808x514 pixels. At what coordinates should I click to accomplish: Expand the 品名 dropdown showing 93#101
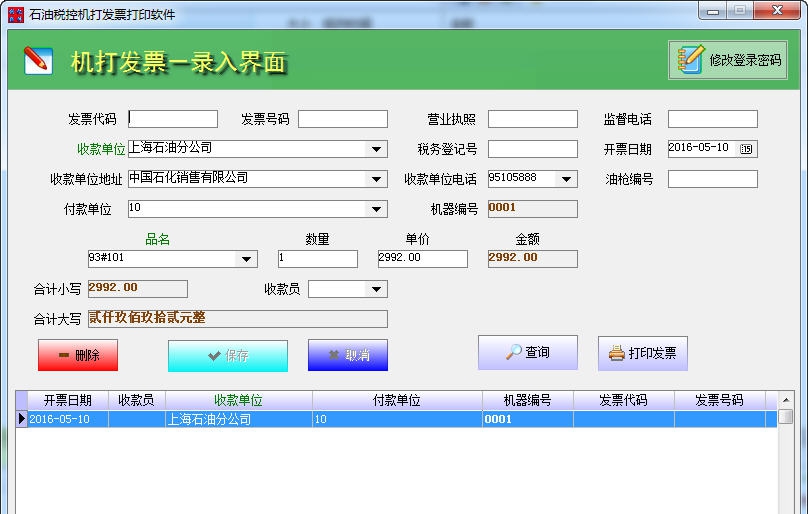[x=246, y=259]
